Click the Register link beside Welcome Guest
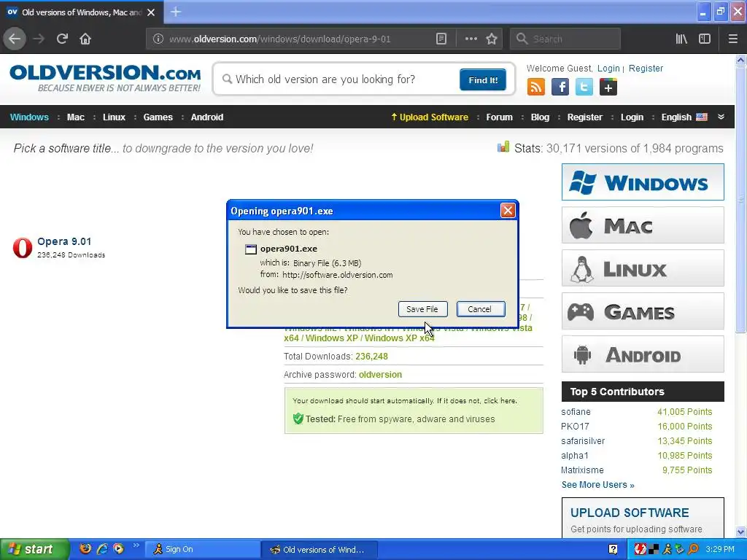 click(646, 68)
